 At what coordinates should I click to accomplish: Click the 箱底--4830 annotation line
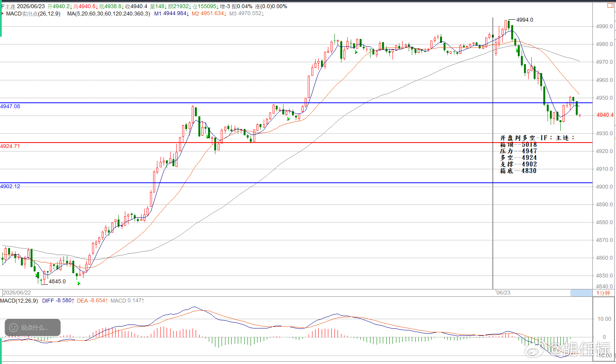click(518, 171)
